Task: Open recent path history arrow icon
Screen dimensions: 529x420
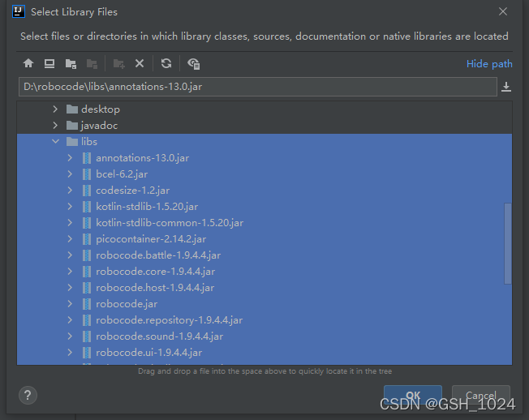Action: click(506, 87)
